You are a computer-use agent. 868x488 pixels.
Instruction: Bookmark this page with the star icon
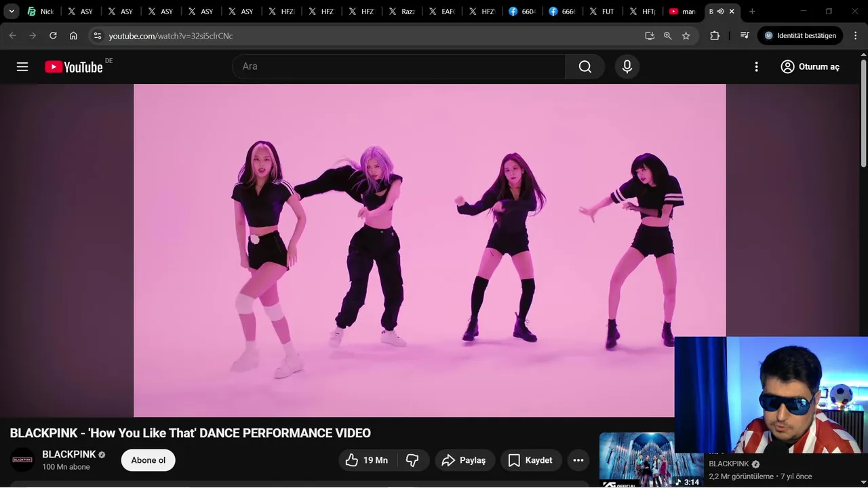pyautogui.click(x=686, y=35)
